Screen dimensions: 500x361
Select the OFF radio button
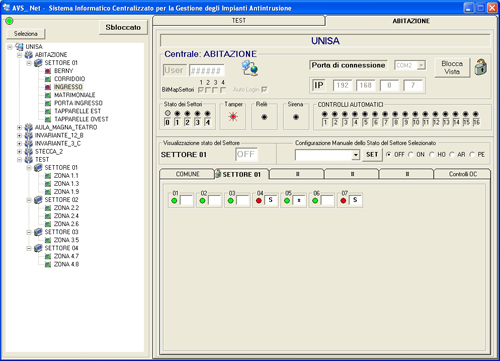point(389,155)
